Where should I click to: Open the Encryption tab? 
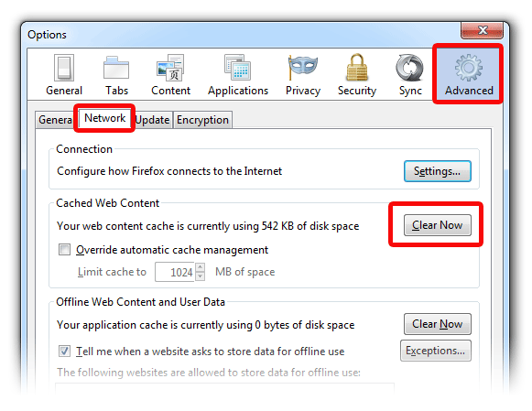tap(202, 120)
